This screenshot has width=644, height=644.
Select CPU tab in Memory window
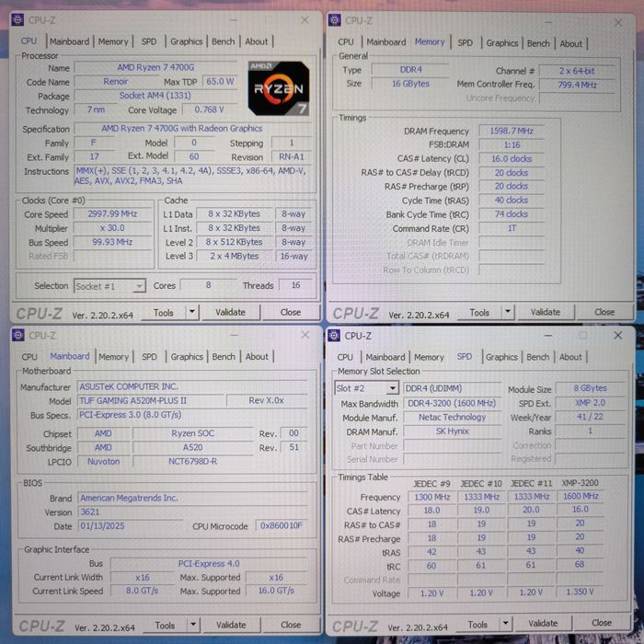coord(346,42)
